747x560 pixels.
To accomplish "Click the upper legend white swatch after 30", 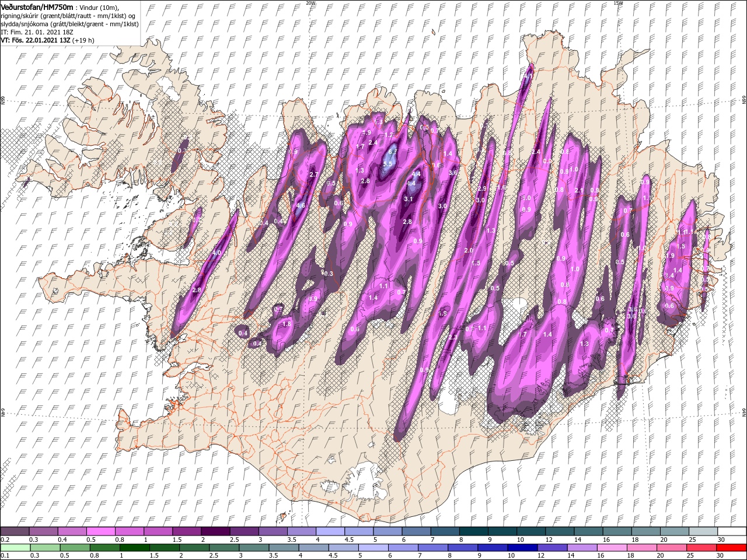I will (x=732, y=531).
